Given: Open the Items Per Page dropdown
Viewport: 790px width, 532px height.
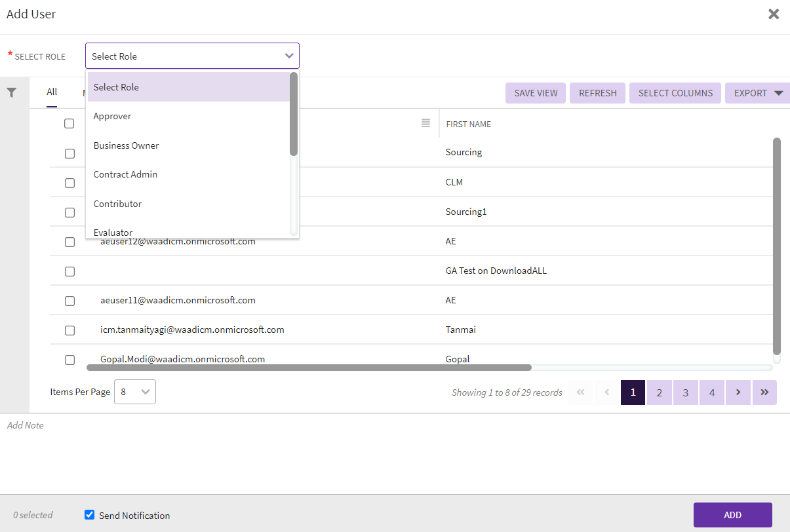Looking at the screenshot, I should tap(135, 392).
